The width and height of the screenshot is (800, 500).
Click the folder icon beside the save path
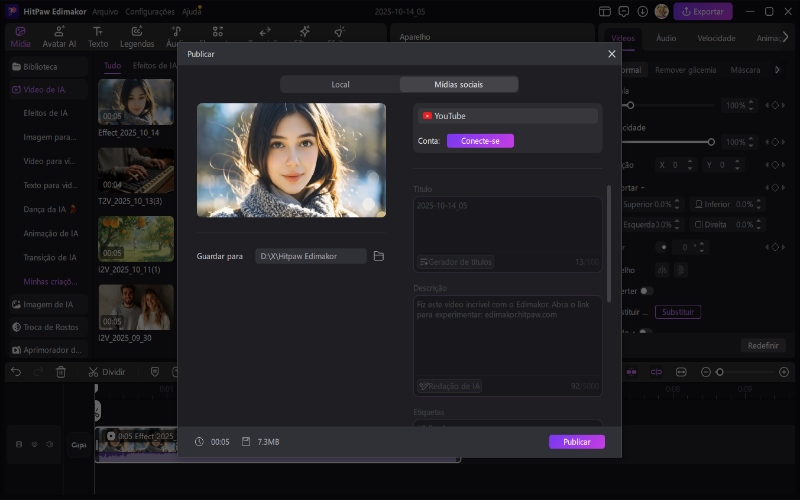coord(379,256)
